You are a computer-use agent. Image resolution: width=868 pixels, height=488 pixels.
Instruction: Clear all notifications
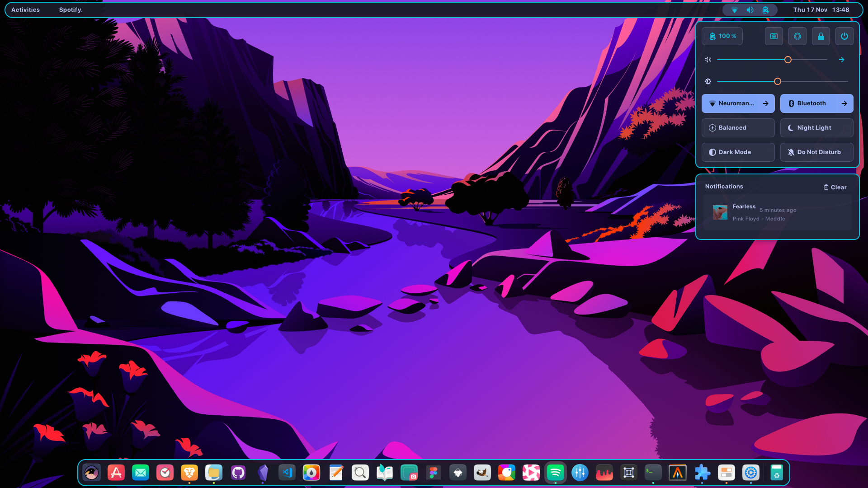pyautogui.click(x=835, y=187)
